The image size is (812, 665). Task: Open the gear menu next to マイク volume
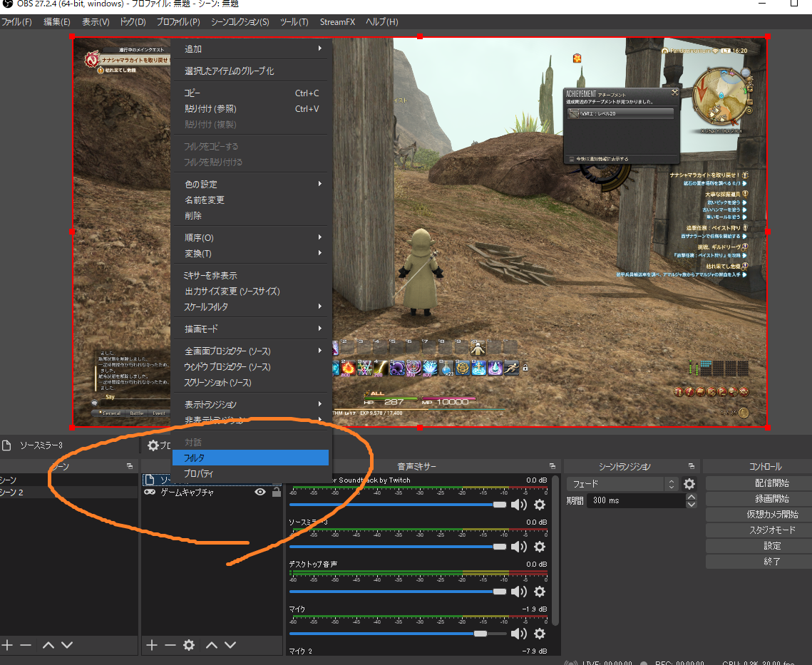point(540,634)
